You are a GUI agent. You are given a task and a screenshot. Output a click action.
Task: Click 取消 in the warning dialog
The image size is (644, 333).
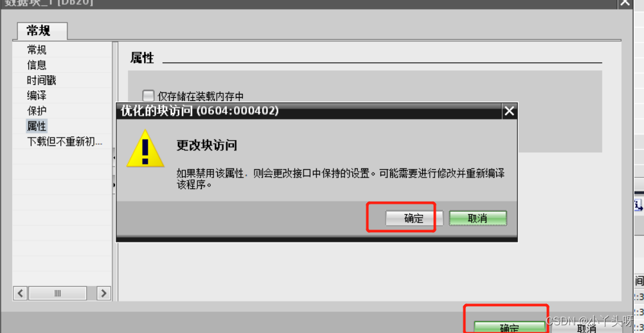[478, 219]
